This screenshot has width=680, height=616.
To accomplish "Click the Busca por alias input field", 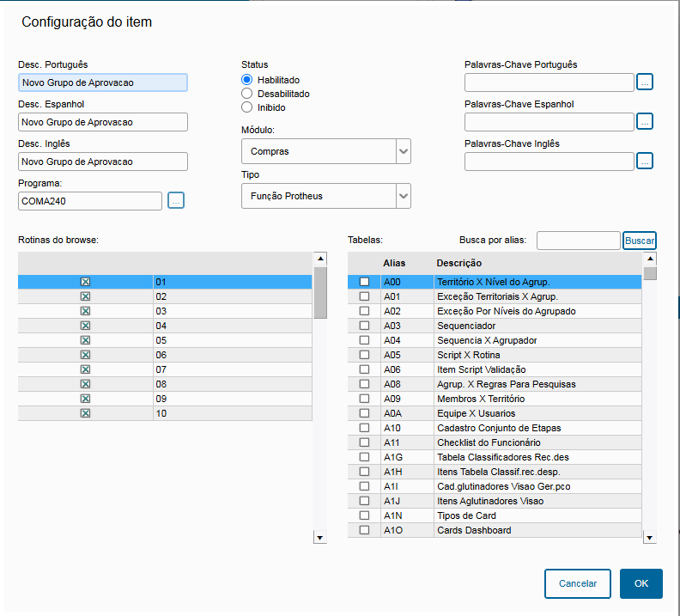I will (x=578, y=241).
